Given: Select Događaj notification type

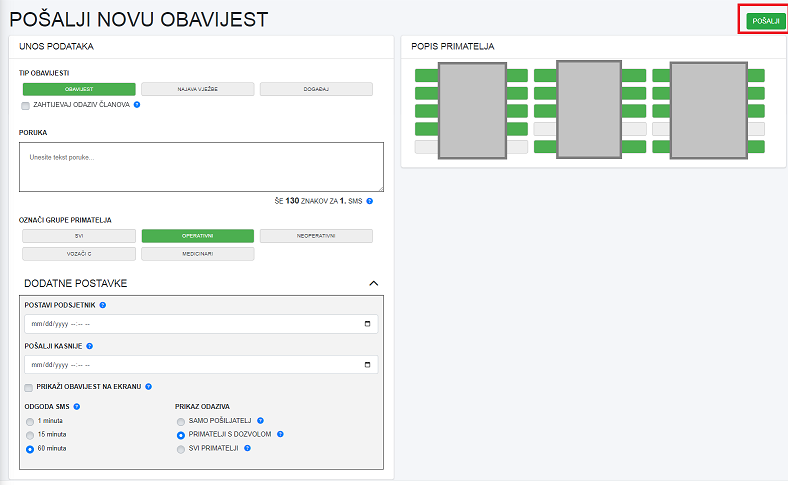Looking at the screenshot, I should point(316,89).
